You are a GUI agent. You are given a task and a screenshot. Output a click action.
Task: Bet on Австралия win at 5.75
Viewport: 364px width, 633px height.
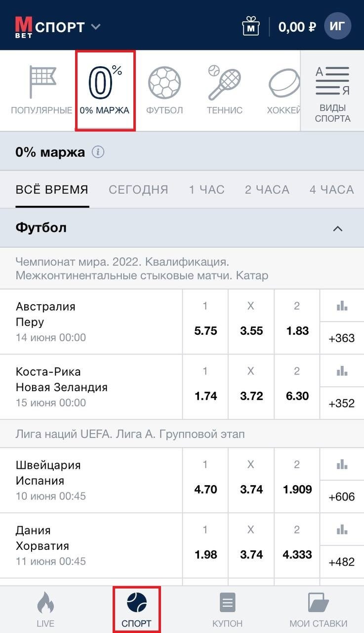click(205, 331)
